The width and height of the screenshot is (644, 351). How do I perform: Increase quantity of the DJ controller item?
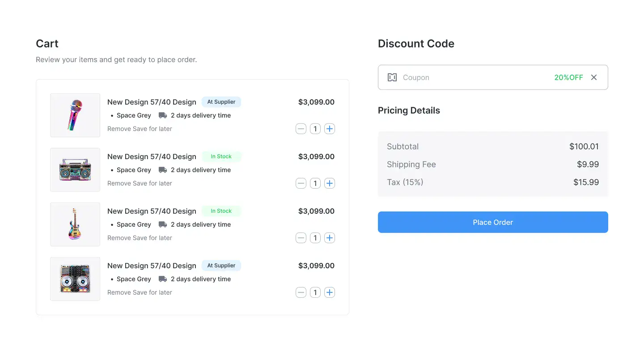330,292
